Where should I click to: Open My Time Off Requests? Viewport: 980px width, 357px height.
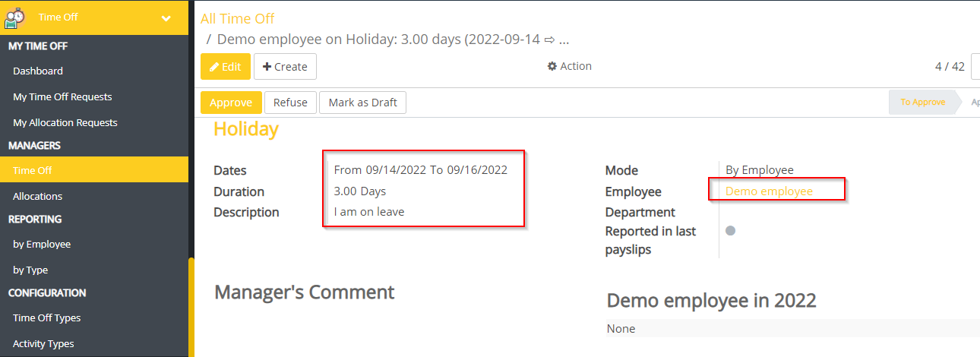(x=62, y=96)
